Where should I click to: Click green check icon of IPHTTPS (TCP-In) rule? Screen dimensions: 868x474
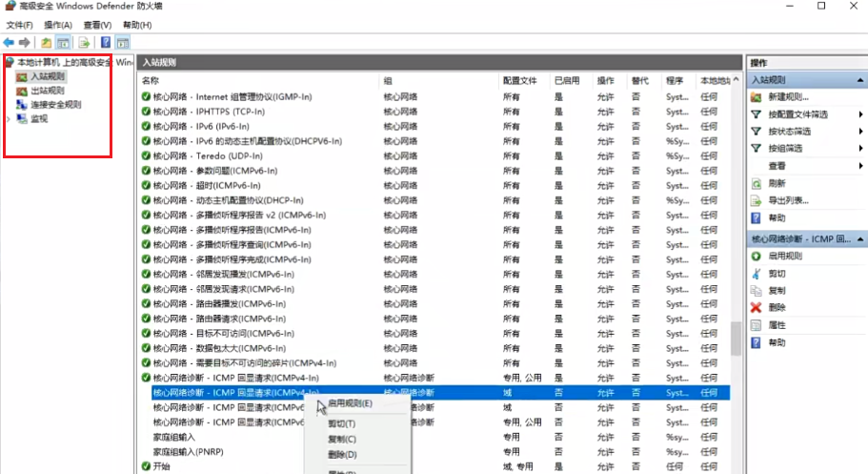pyautogui.click(x=146, y=112)
